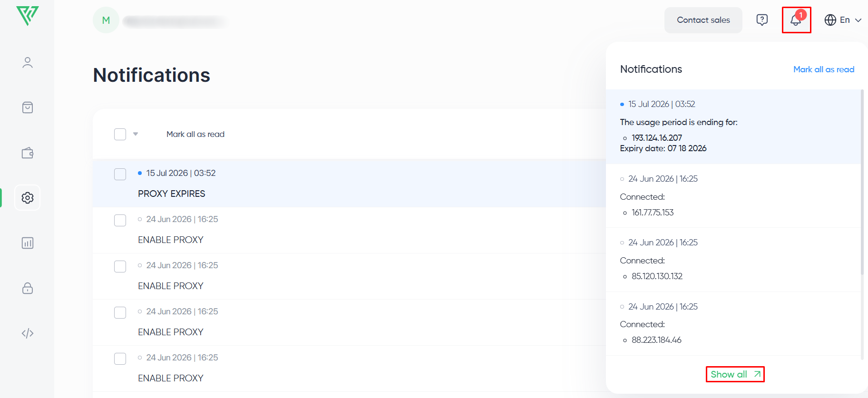The image size is (868, 398).
Task: Click The usage period is ending for text
Action: pos(679,122)
